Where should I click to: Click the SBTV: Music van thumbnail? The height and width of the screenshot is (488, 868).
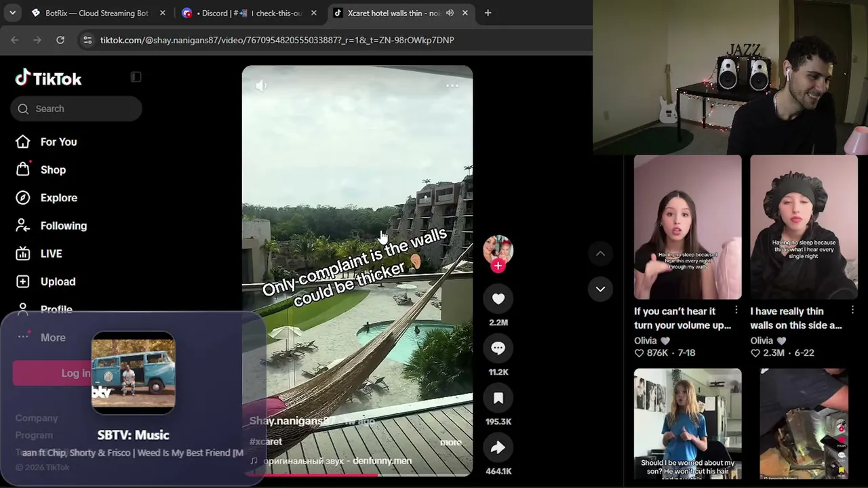click(133, 373)
